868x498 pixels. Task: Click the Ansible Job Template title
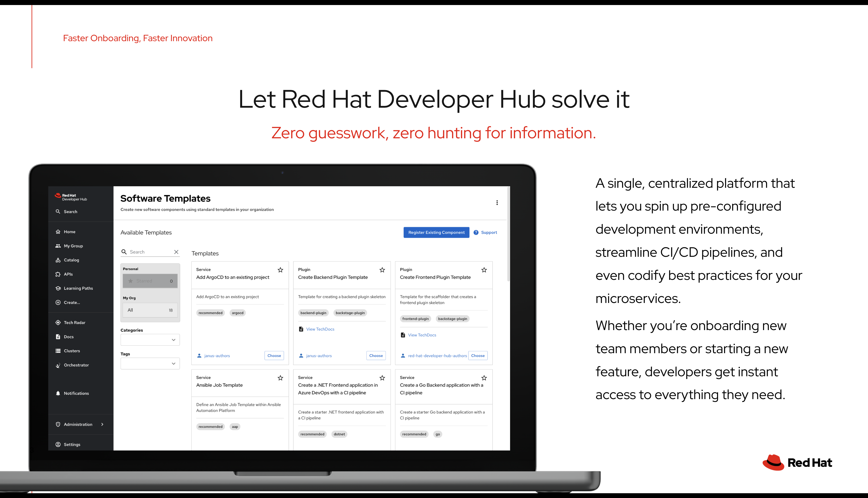219,386
